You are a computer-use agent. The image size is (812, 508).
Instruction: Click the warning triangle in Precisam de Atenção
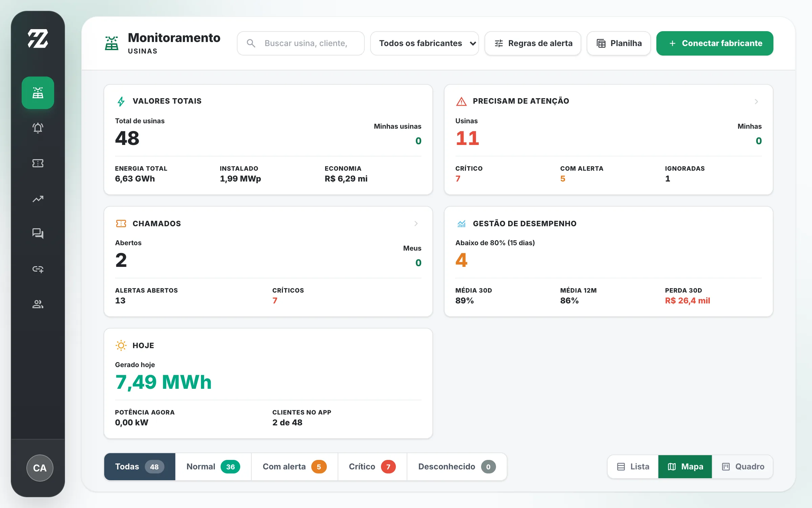click(x=461, y=101)
